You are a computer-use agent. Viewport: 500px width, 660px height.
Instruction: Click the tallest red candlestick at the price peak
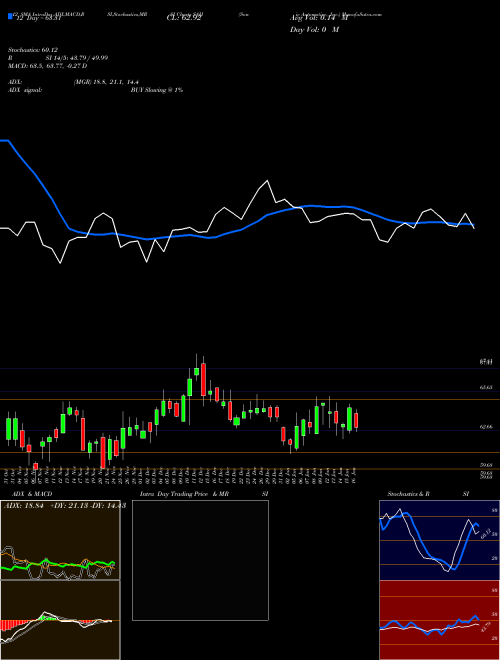pyautogui.click(x=204, y=379)
